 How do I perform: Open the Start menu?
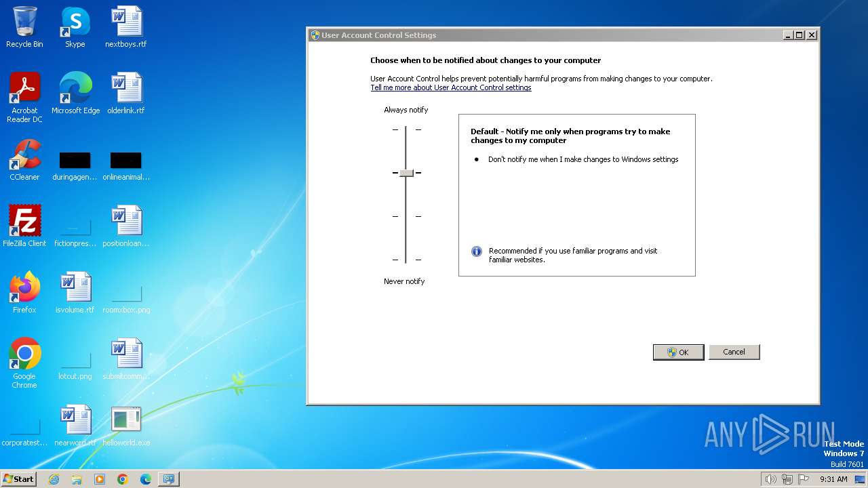click(x=18, y=479)
